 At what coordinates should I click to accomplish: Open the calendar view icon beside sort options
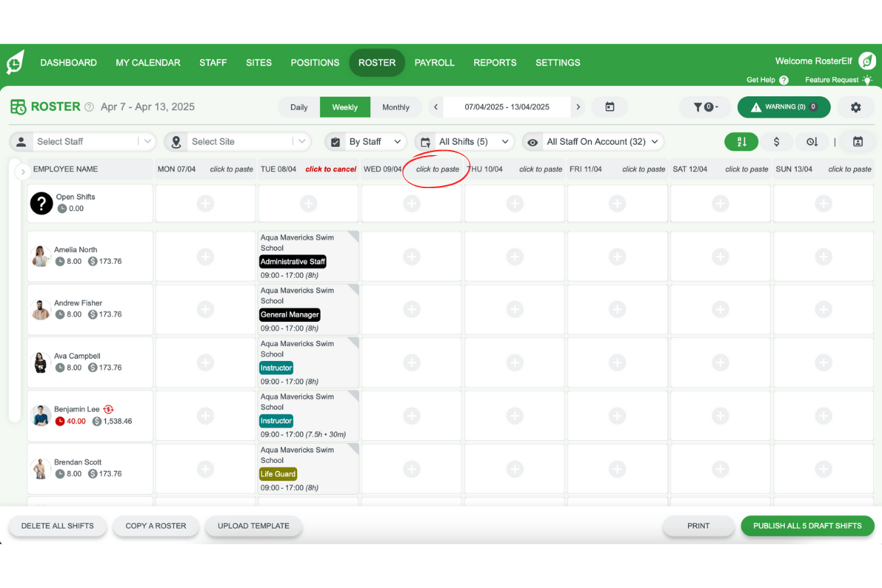pyautogui.click(x=858, y=141)
